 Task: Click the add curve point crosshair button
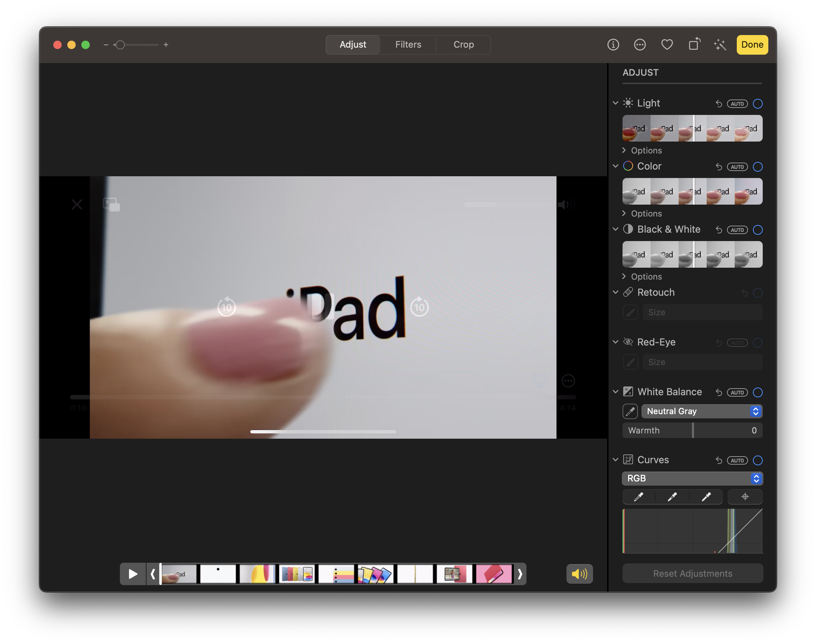tap(745, 497)
